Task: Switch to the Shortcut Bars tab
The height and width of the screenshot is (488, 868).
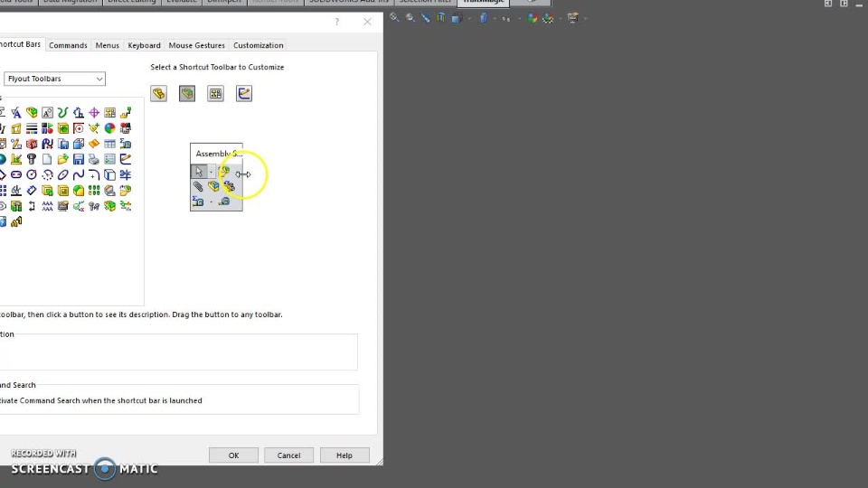Action: click(x=21, y=44)
